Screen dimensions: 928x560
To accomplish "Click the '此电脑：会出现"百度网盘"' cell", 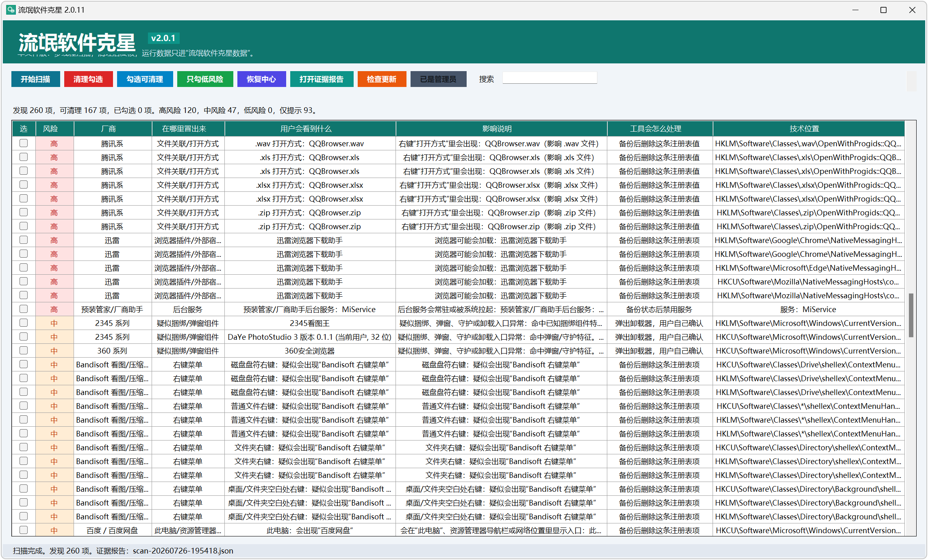I will (x=310, y=530).
